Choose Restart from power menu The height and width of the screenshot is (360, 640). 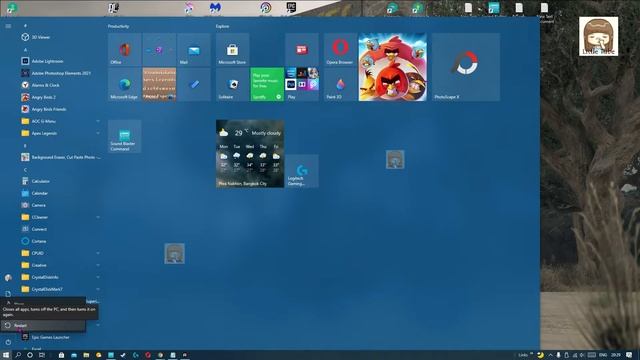[x=43, y=325]
